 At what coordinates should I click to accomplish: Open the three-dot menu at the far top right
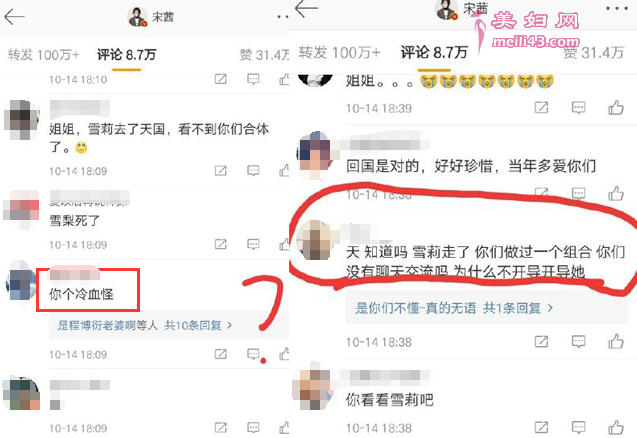pyautogui.click(x=617, y=8)
